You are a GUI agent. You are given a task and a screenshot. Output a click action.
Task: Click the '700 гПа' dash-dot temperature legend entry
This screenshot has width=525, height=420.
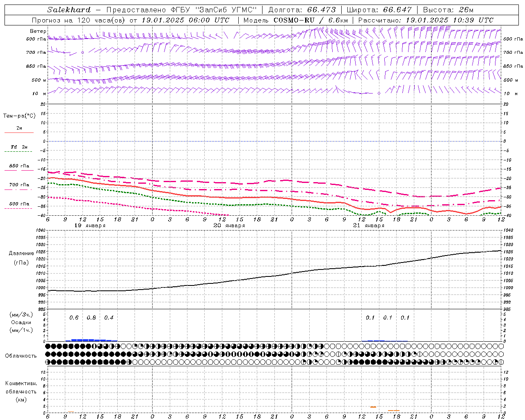(x=19, y=187)
